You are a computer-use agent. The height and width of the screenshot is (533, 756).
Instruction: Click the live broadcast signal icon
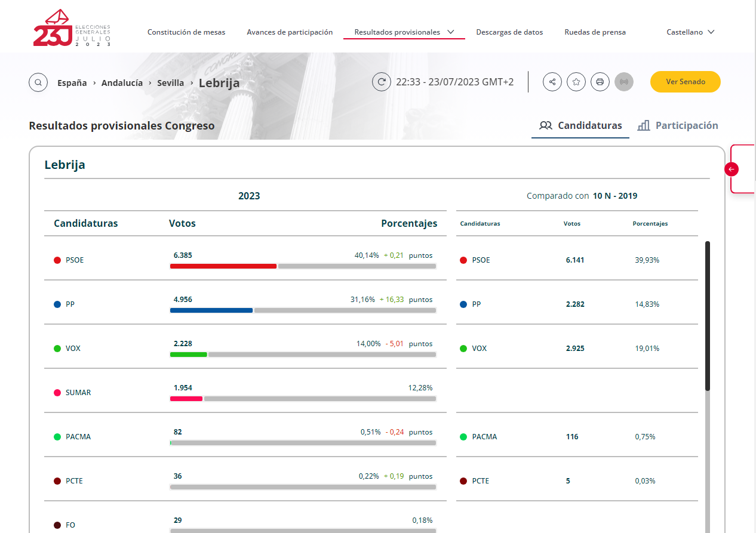coord(624,82)
